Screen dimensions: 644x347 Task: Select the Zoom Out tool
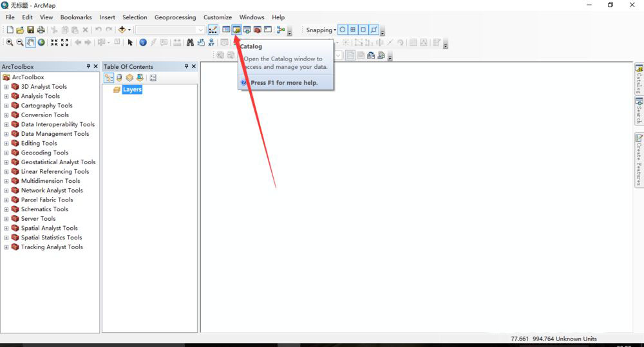click(20, 42)
